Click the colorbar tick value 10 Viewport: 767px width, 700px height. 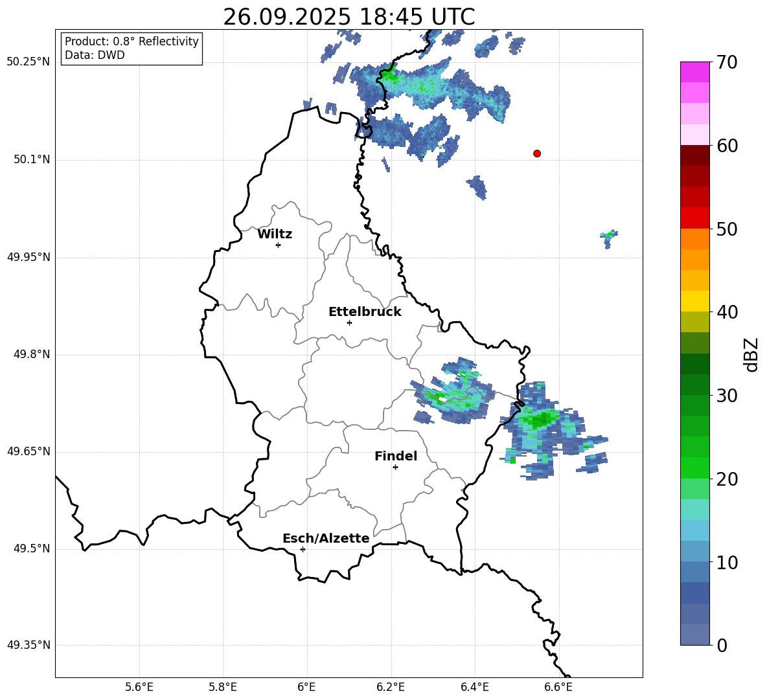click(727, 563)
